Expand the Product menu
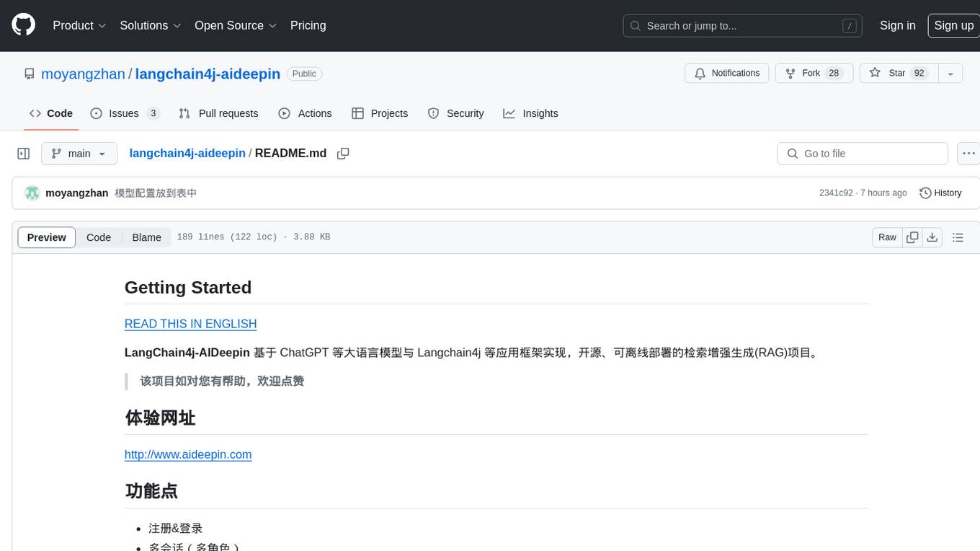This screenshot has width=980, height=551. (79, 25)
